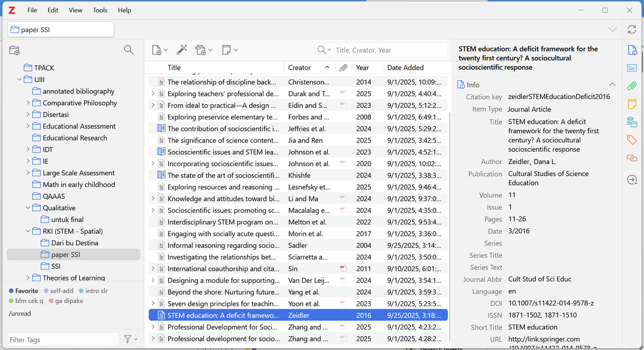Open the quick search mode dropdown
The height and width of the screenshot is (350, 644).
pos(324,50)
